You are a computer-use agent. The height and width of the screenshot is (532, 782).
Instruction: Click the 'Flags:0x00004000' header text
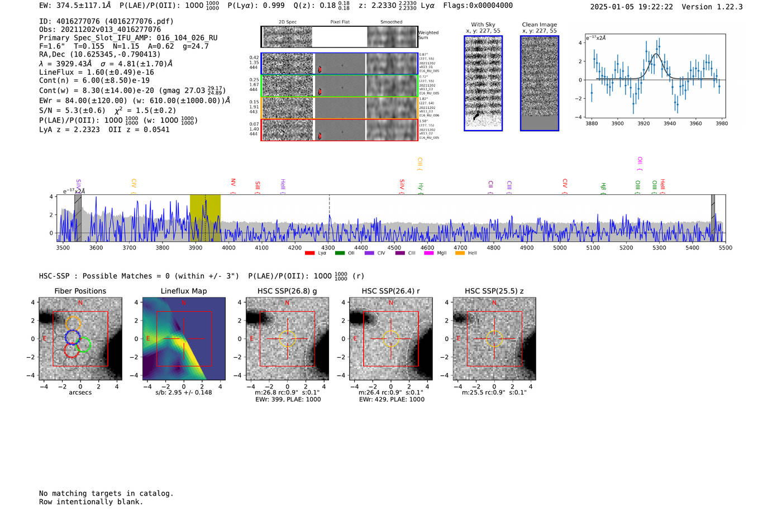click(x=478, y=6)
